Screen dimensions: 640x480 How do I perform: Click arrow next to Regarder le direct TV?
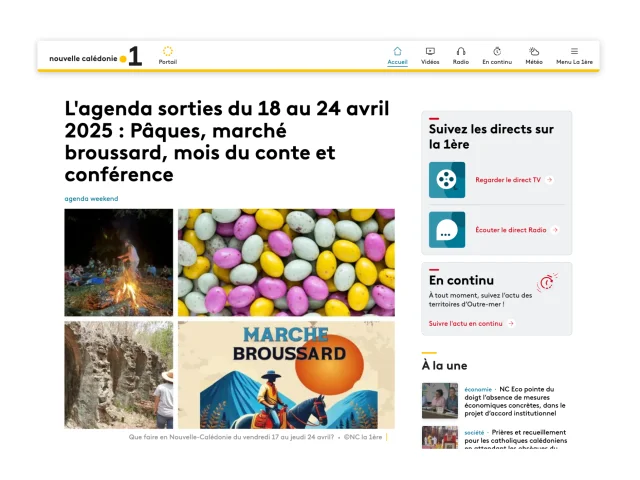549,180
